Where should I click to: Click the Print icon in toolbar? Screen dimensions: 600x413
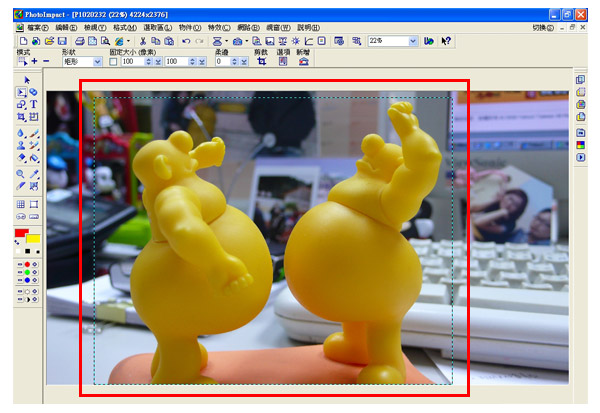[79, 41]
